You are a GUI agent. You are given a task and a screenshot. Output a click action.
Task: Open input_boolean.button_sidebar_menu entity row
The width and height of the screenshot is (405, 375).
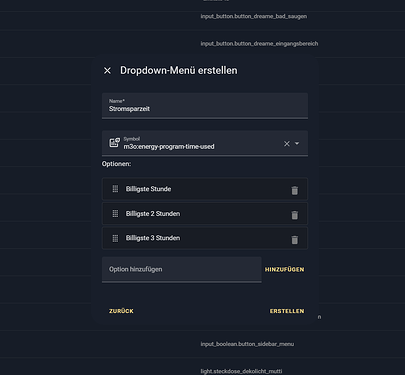247,344
